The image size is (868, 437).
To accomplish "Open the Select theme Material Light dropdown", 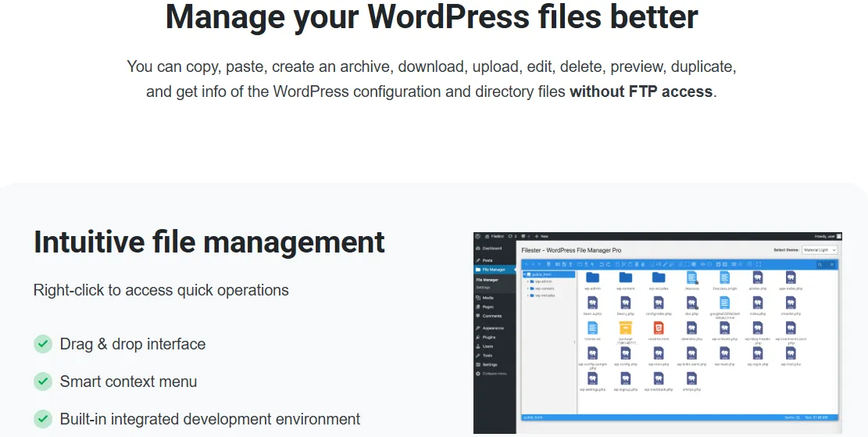I will pyautogui.click(x=820, y=250).
